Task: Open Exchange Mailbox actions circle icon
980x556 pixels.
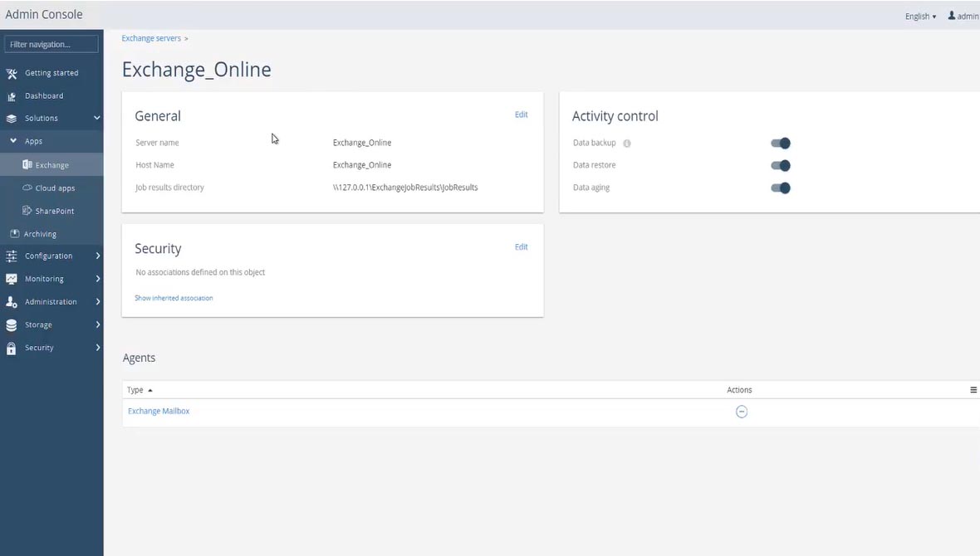Action: pos(742,412)
